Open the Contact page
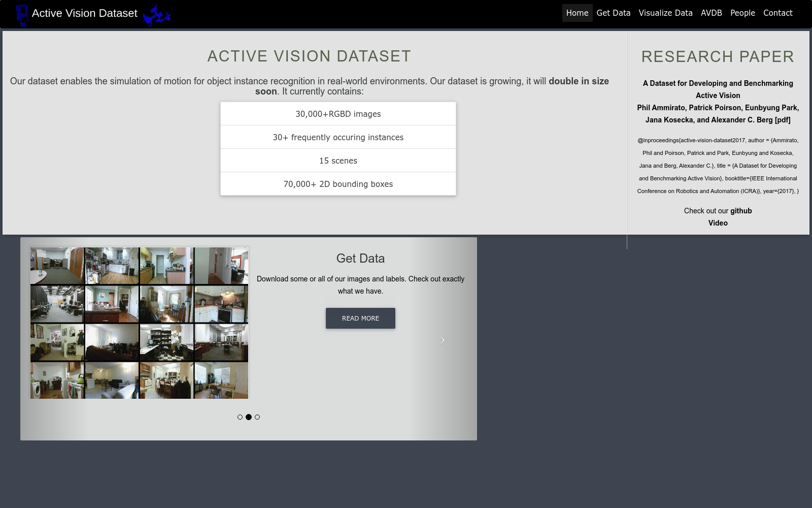The image size is (812, 508). tap(777, 13)
